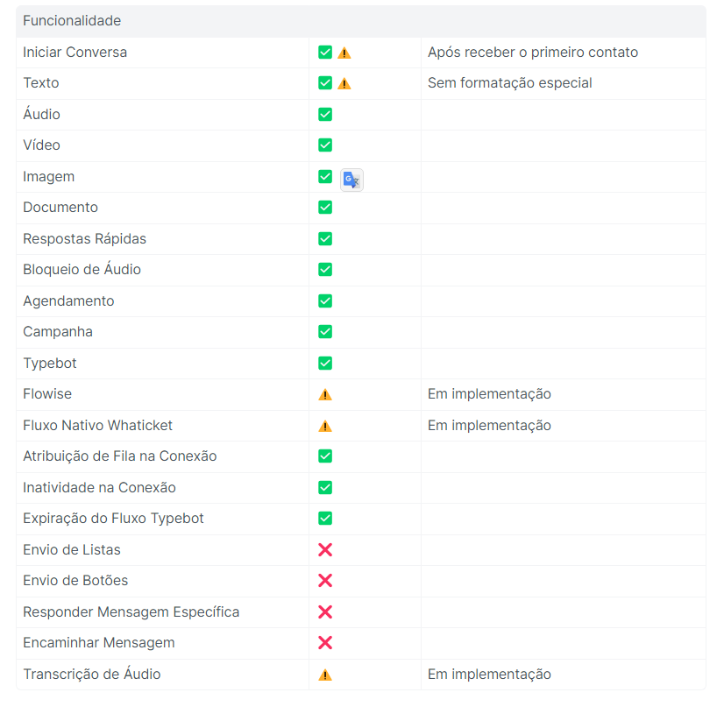Click the green checkmark for Campanha
Screen dimensions: 724x728
[325, 332]
